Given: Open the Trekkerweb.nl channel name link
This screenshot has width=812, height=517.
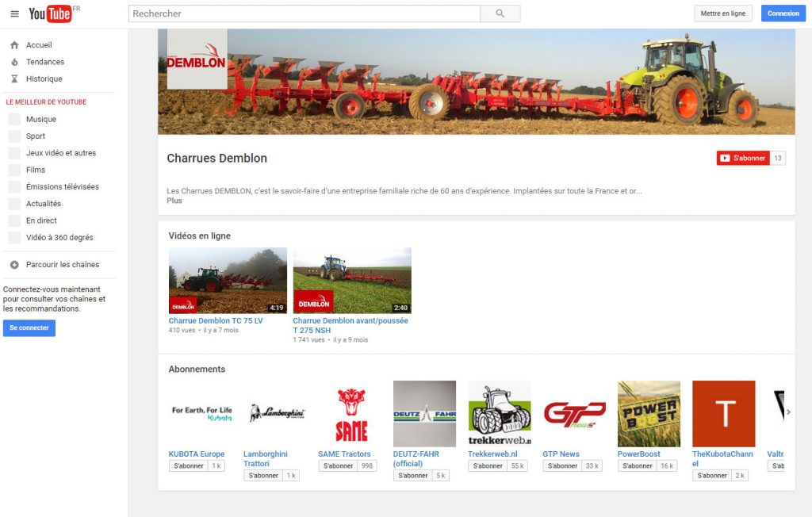Looking at the screenshot, I should pos(492,454).
